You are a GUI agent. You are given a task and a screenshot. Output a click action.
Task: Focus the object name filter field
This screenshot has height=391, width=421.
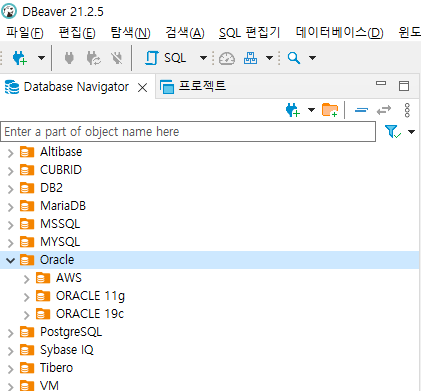(x=188, y=132)
